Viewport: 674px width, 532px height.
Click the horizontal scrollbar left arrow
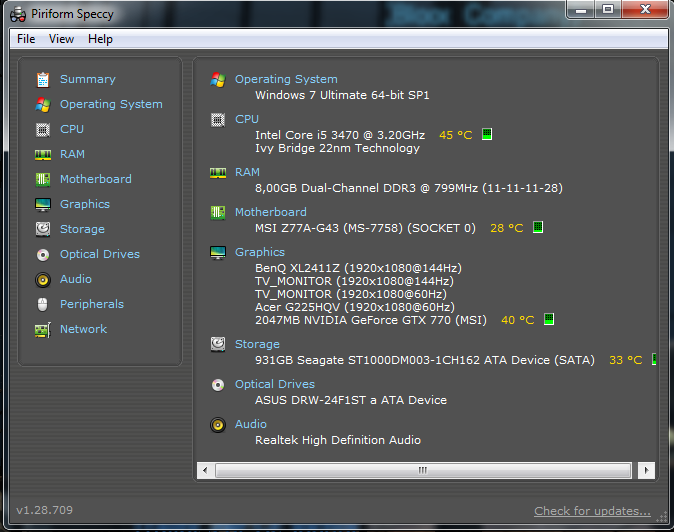point(205,470)
